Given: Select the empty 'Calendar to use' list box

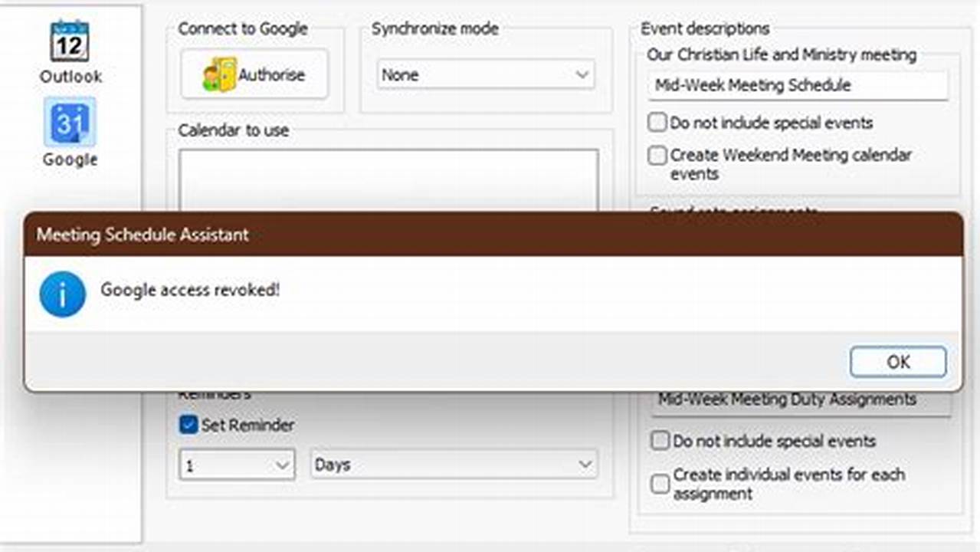Looking at the screenshot, I should (x=387, y=176).
